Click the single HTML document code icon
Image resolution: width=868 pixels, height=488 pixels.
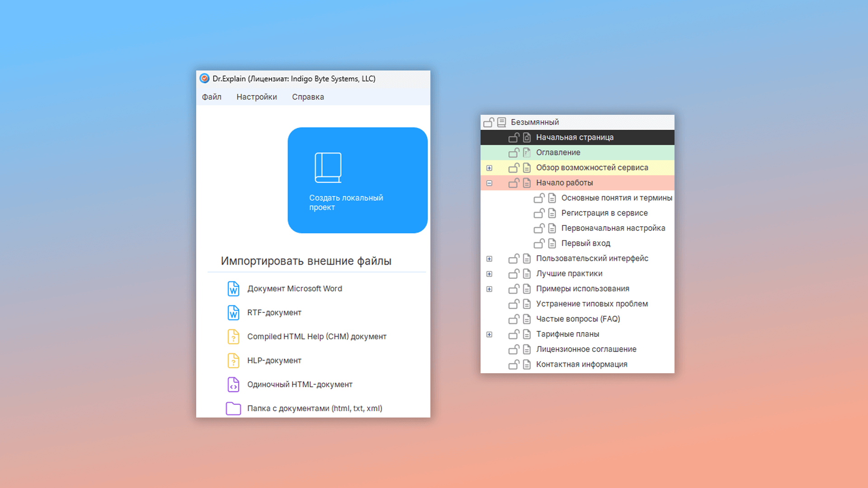pos(233,385)
